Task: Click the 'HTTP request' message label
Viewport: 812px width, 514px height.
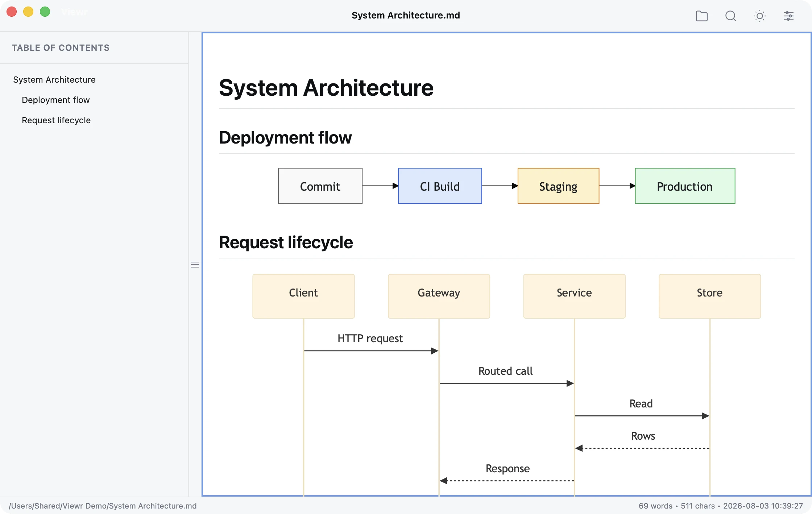Action: tap(370, 339)
